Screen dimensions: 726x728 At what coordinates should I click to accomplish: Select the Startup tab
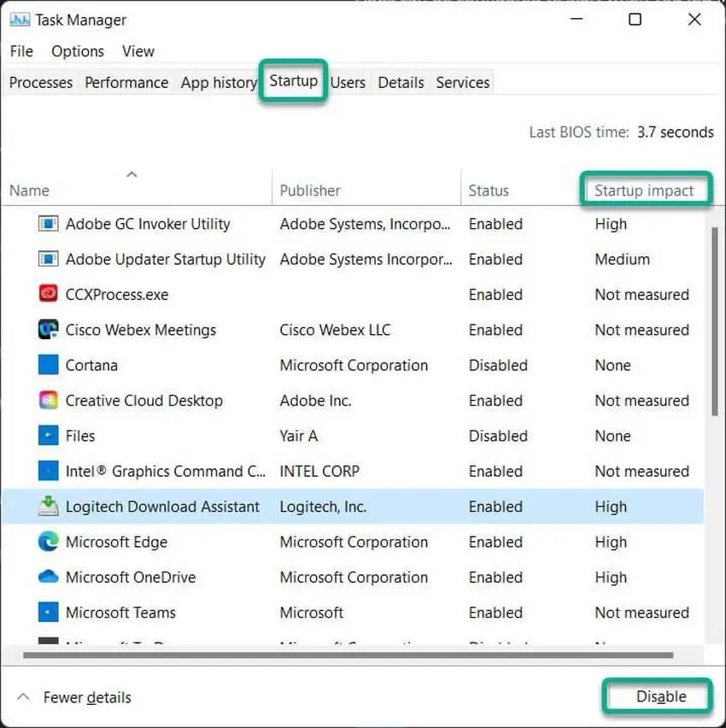(x=293, y=81)
